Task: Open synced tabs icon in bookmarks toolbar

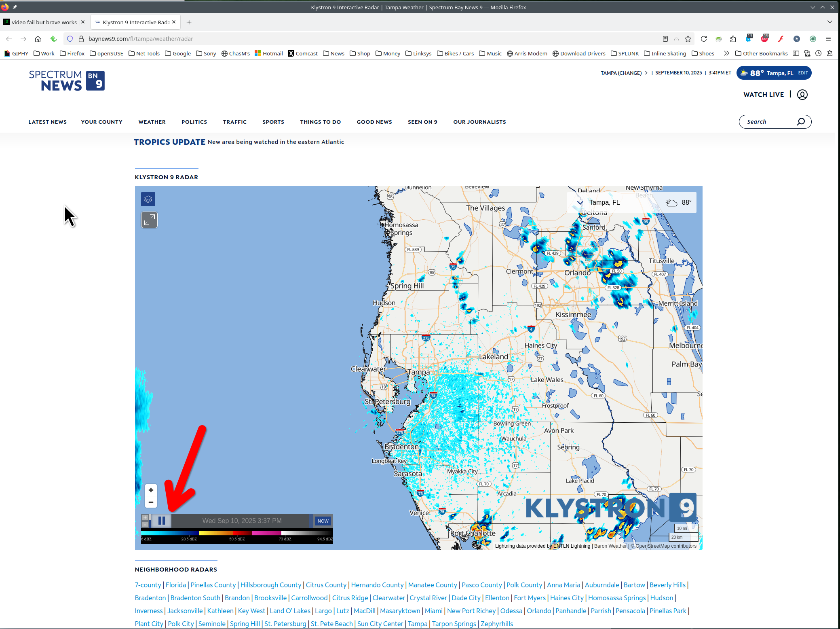Action: point(807,53)
